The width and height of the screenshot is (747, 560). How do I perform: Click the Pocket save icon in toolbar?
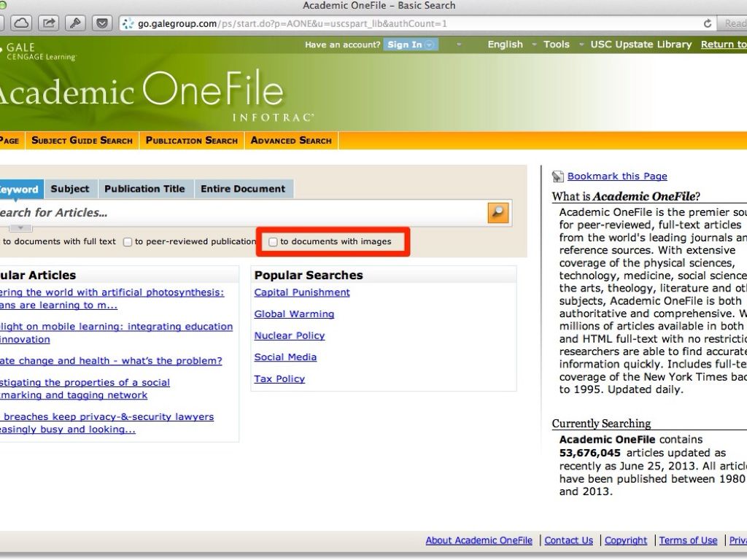tap(101, 23)
